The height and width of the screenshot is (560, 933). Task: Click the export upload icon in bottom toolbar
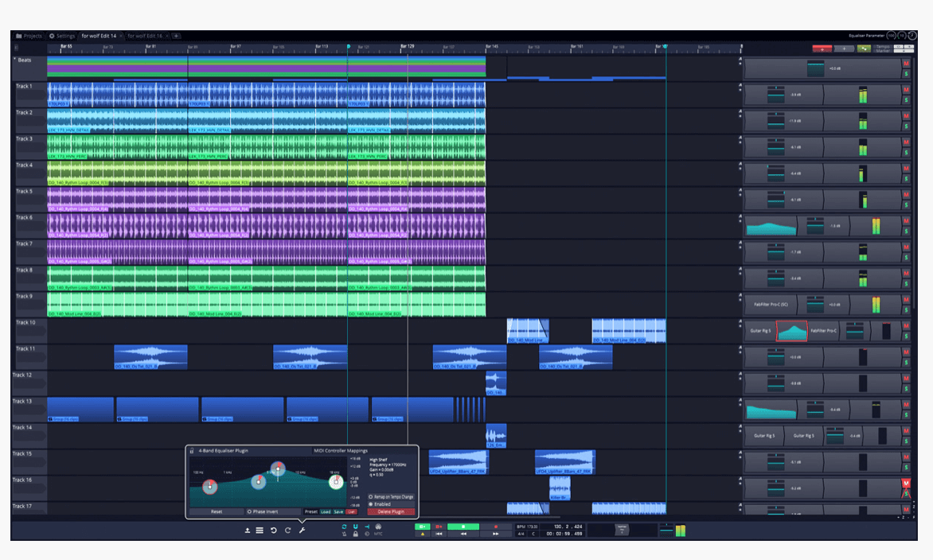pos(247,530)
